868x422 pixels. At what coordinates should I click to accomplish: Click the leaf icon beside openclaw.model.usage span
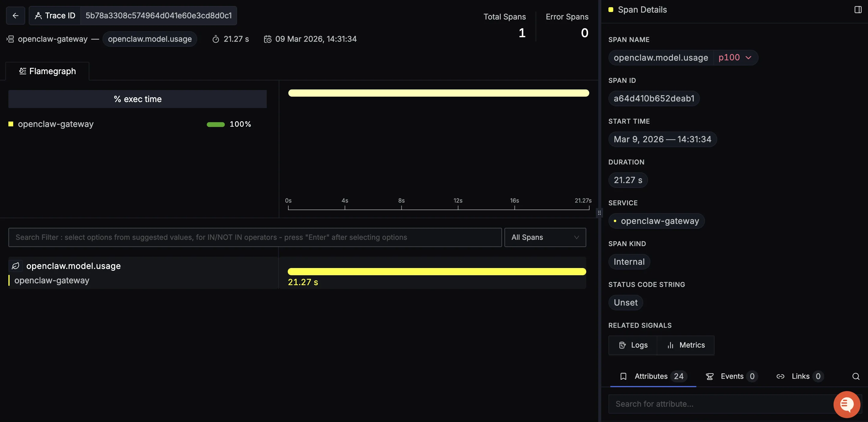click(16, 266)
